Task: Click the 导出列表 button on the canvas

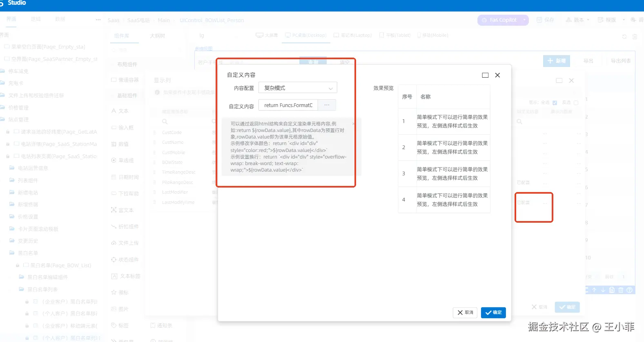Action: click(x=621, y=61)
